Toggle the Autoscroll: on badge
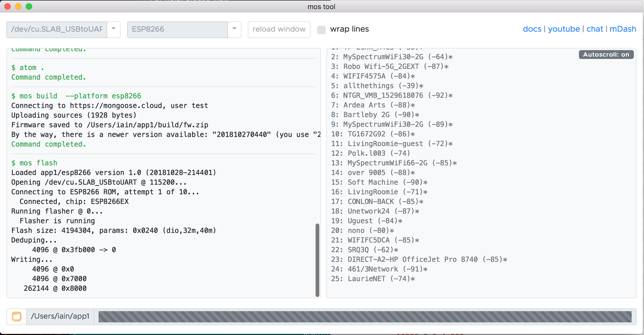Viewport: 644px width, 335px height. click(606, 54)
